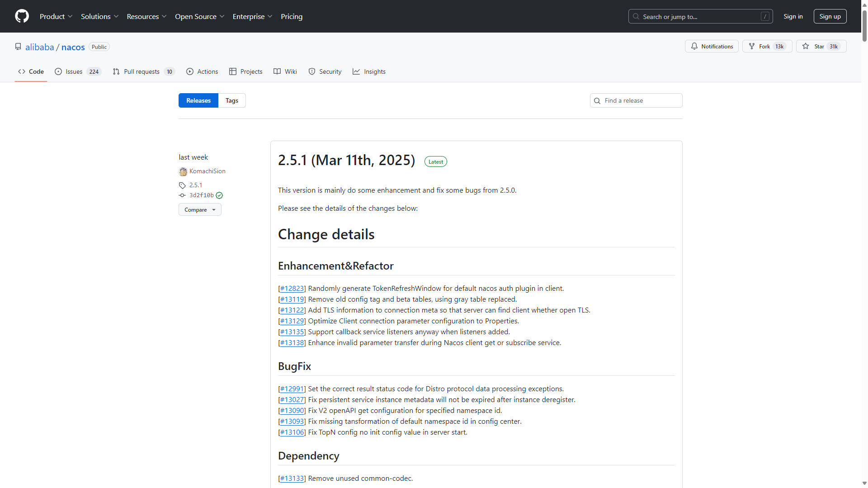Click the repository book icon beside alibaba
The width and height of the screenshot is (868, 488).
pyautogui.click(x=18, y=47)
